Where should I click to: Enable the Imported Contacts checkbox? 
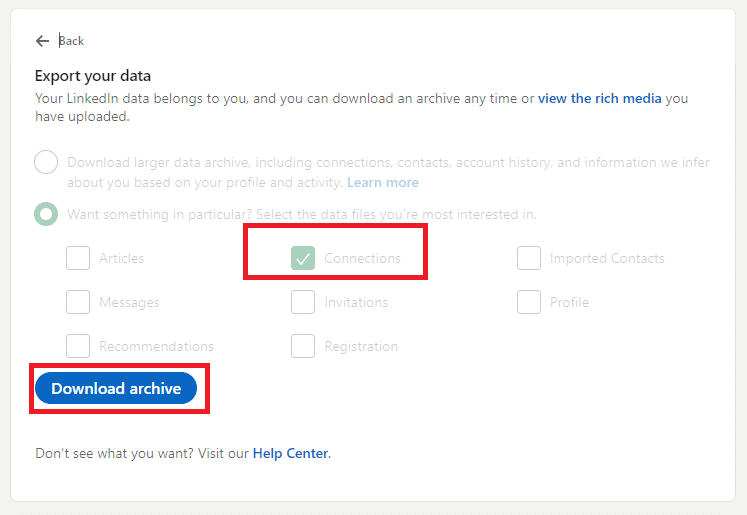pos(529,258)
